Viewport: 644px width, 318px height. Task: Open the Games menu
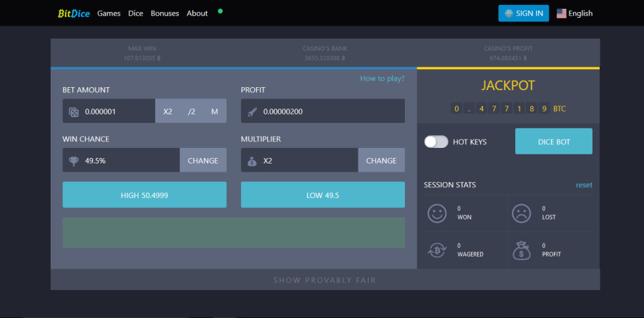pos(109,14)
